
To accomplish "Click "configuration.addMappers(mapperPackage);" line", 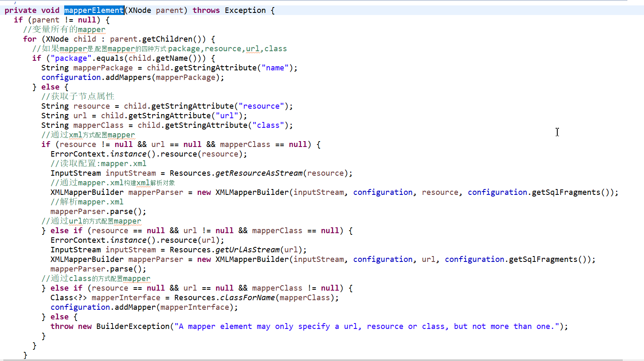I will click(x=133, y=77).
